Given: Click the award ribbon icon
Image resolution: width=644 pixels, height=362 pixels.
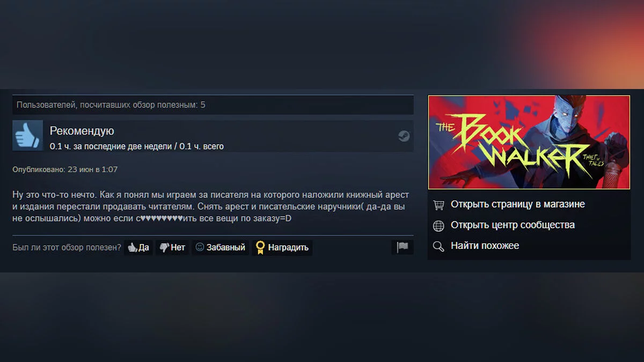Looking at the screenshot, I should 260,247.
